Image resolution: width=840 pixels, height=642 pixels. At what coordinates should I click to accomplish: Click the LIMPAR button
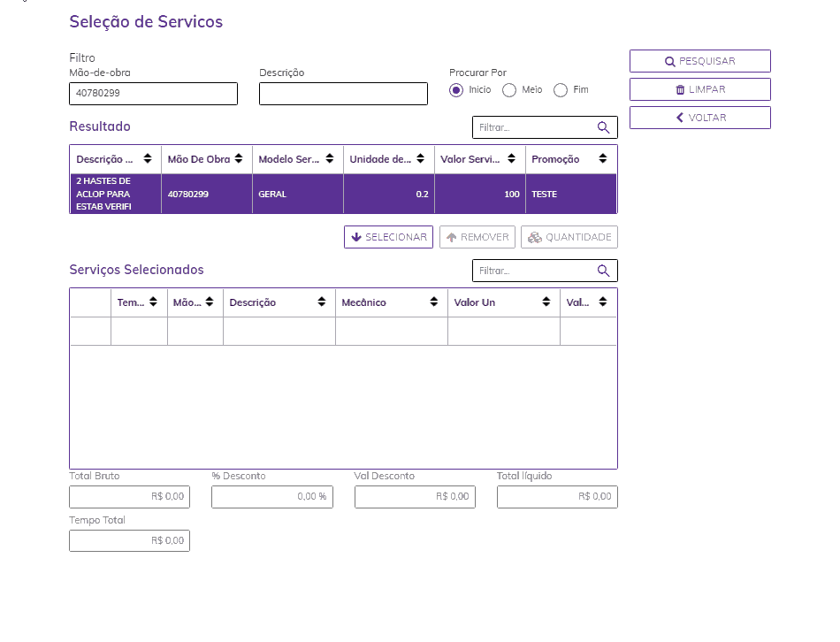(699, 89)
